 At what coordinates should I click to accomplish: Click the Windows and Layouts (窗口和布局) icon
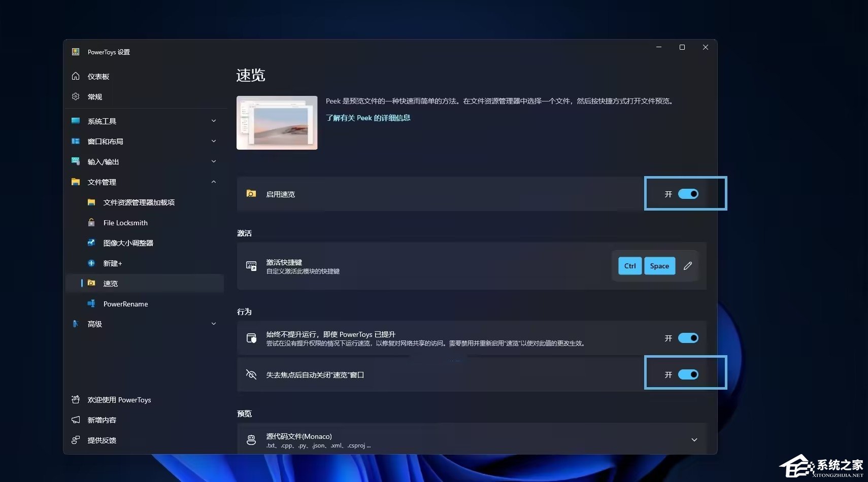[x=76, y=141]
